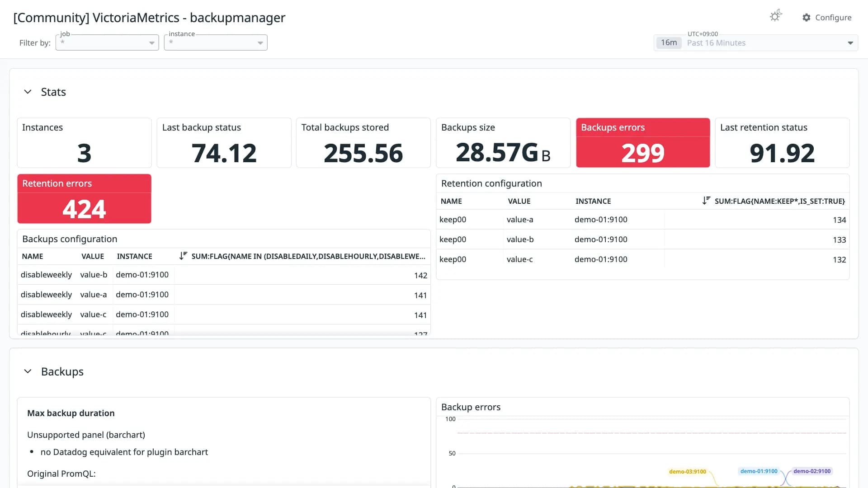The height and width of the screenshot is (488, 868).
Task: Click the value 142 in Backups configuration
Action: [420, 275]
